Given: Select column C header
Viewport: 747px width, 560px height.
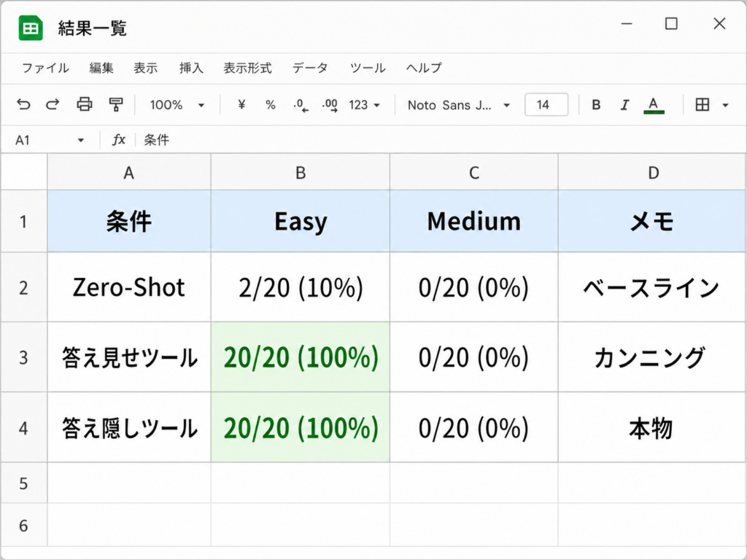Looking at the screenshot, I should (473, 172).
